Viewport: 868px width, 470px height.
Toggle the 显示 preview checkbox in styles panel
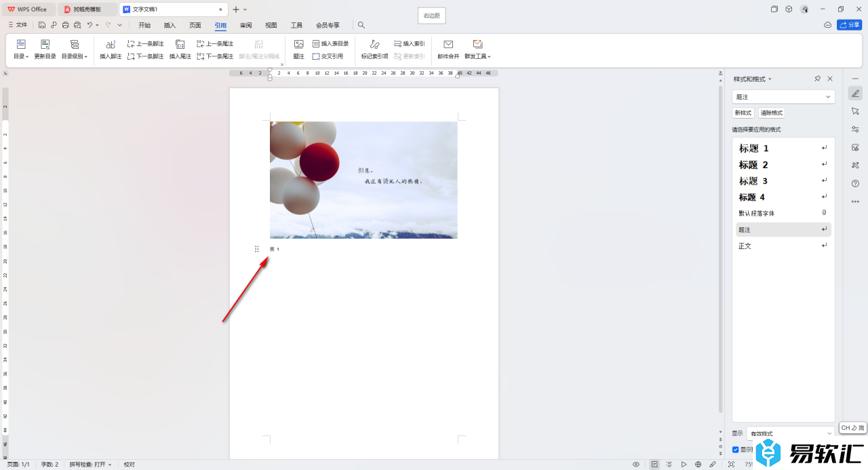(x=736, y=450)
